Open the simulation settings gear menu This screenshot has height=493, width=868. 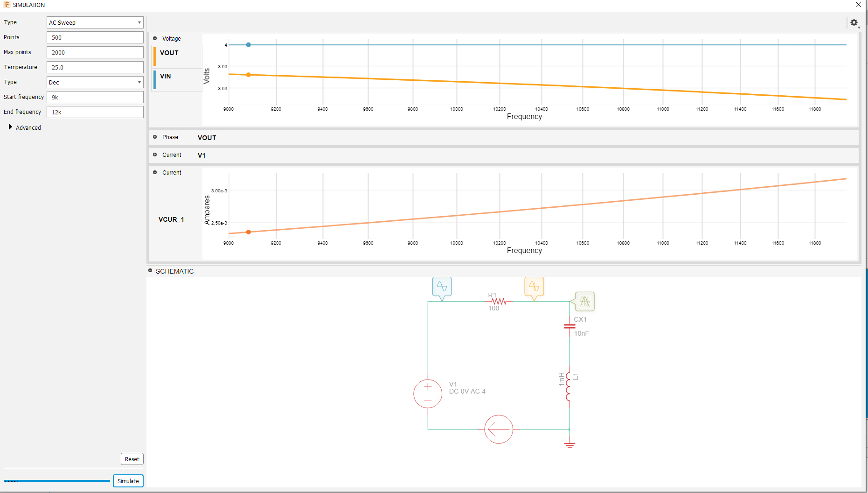coord(854,22)
